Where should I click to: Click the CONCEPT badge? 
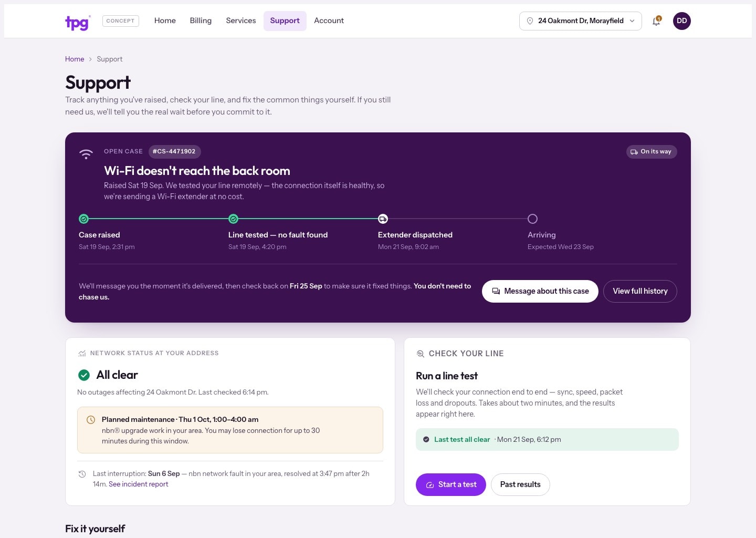(121, 21)
